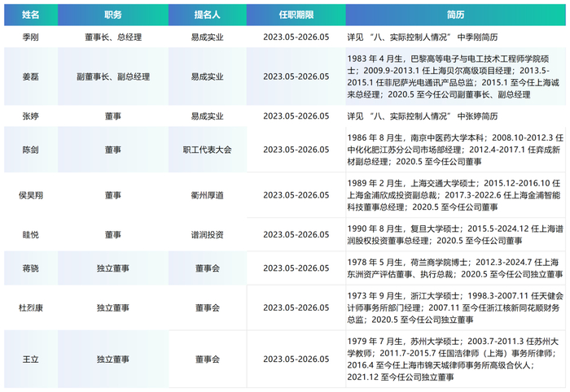Viewport: 570px width, 392px height.
Task: Click the 谱润投资 nominator cell
Action: [207, 235]
